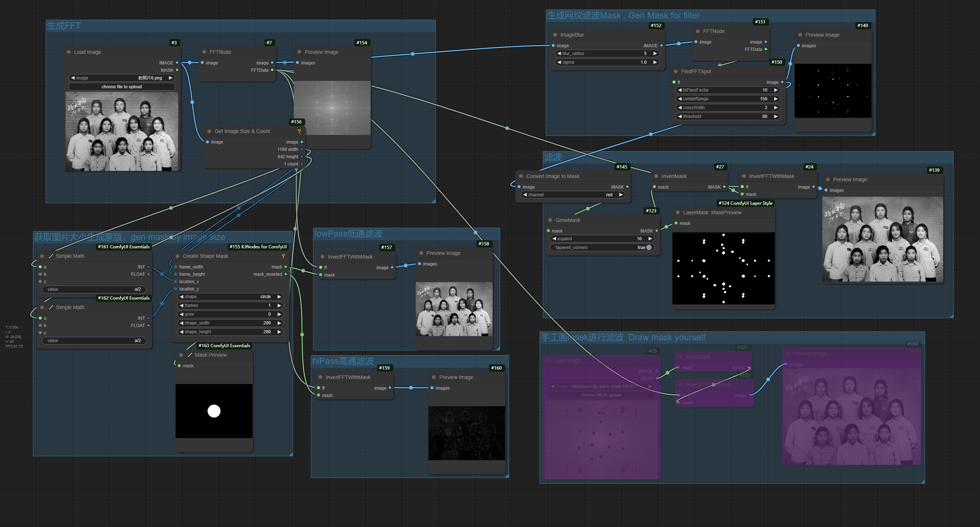This screenshot has height=527, width=980.
Task: Click the help icon on Get Image Size & Count
Action: pos(299,131)
